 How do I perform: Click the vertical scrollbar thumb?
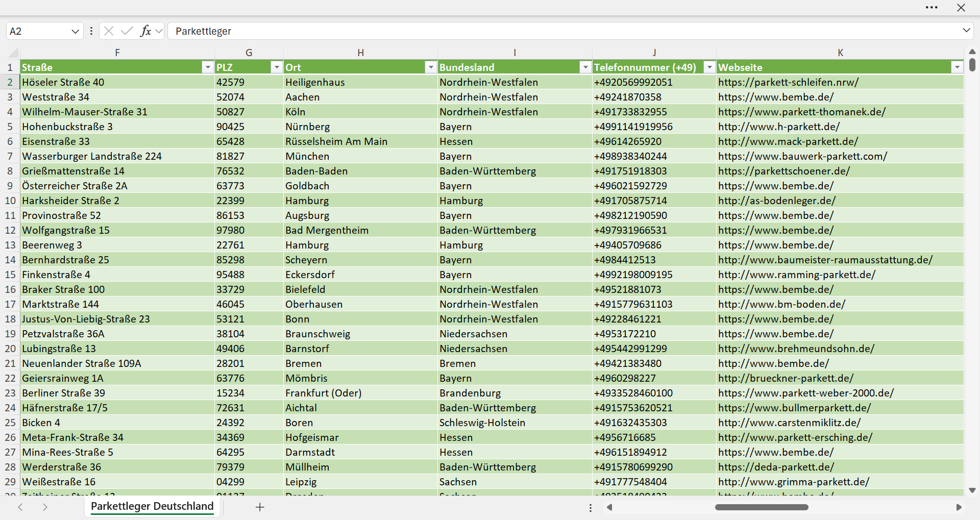coord(972,65)
